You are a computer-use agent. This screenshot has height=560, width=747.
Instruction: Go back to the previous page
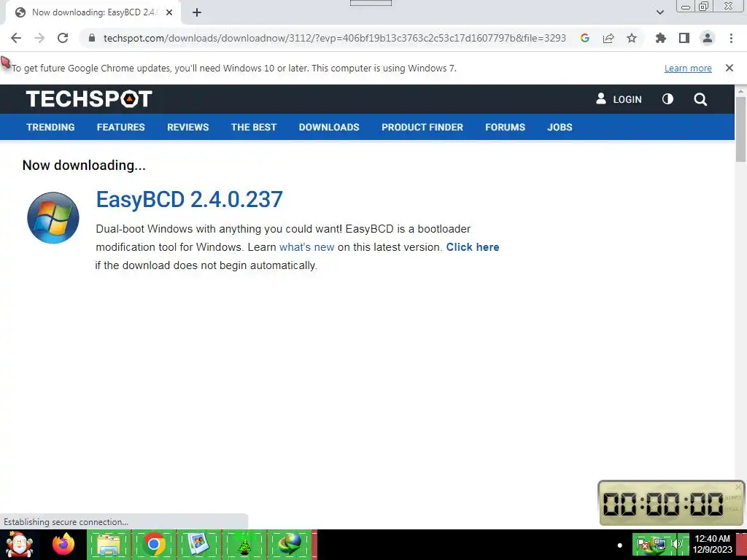pos(16,38)
